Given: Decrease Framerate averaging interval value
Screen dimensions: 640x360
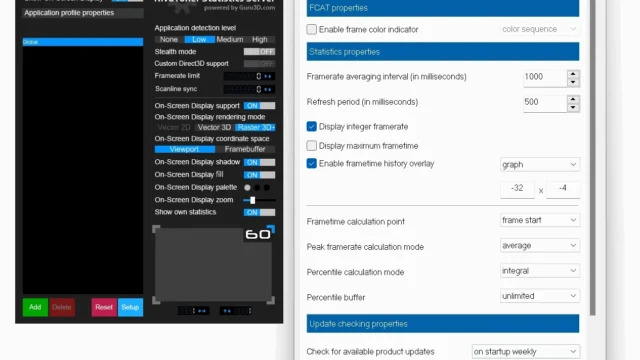Looking at the screenshot, I should [x=573, y=82].
